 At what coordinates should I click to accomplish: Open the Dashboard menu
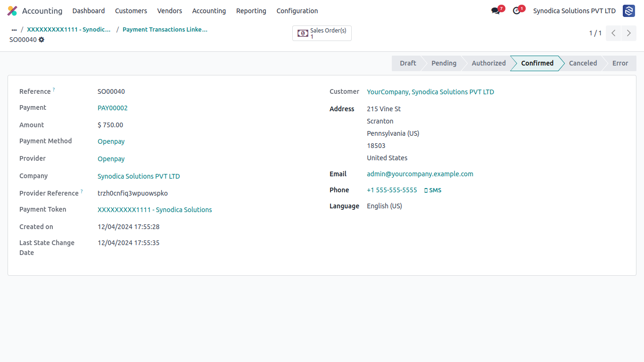89,11
